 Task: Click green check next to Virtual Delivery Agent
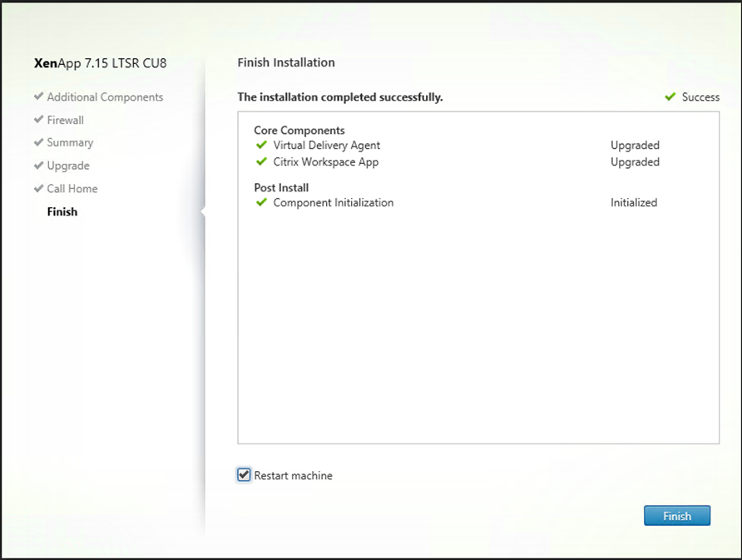(261, 145)
